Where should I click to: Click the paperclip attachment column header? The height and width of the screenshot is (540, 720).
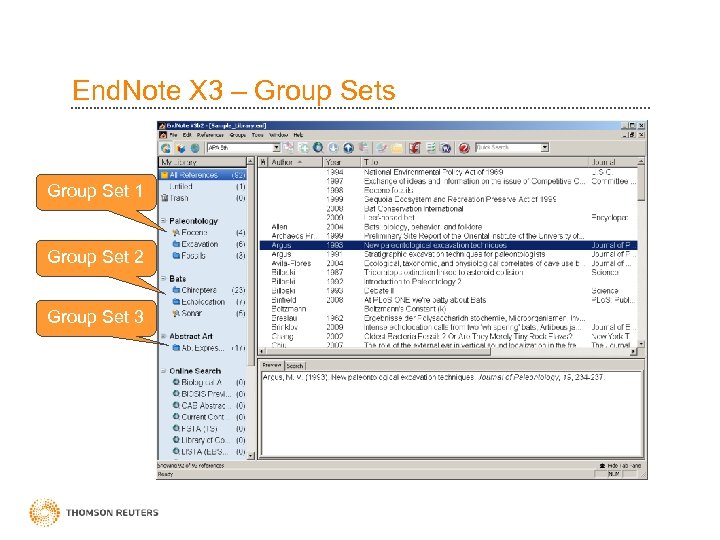click(x=263, y=162)
